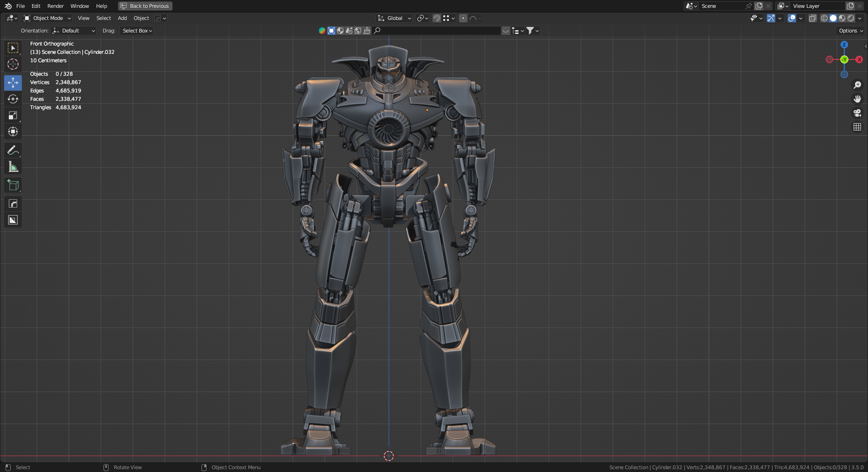
Task: Click the toolbar icon below Add Cube
Action: pyautogui.click(x=13, y=203)
